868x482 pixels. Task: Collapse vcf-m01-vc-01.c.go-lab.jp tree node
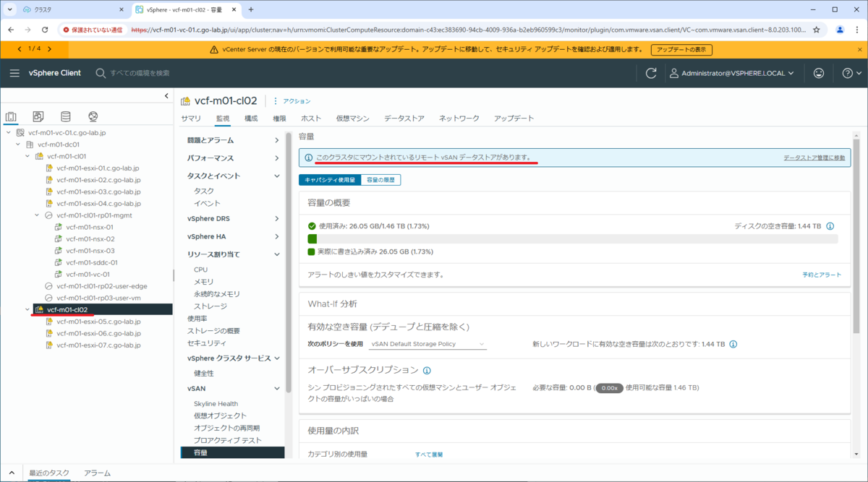coord(9,133)
